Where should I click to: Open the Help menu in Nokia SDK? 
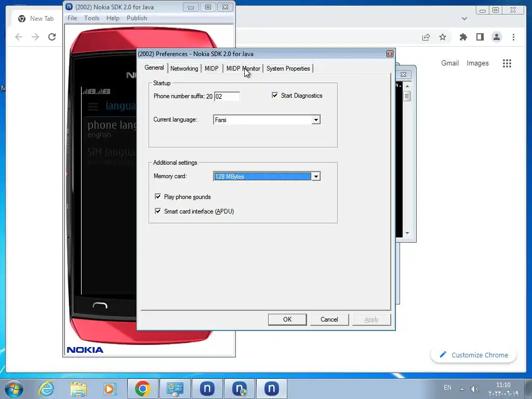113,18
